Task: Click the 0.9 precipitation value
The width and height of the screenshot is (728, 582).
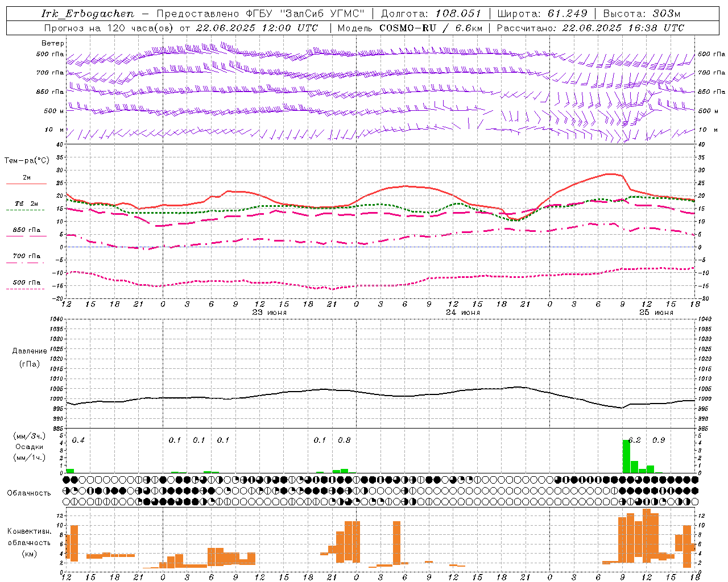Action: pyautogui.click(x=659, y=440)
